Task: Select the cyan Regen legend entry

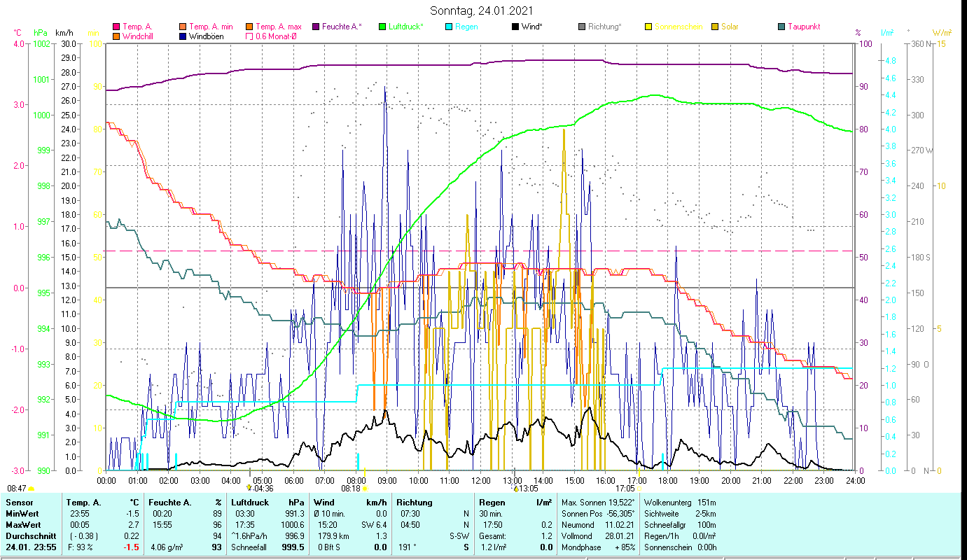Action: [x=461, y=27]
